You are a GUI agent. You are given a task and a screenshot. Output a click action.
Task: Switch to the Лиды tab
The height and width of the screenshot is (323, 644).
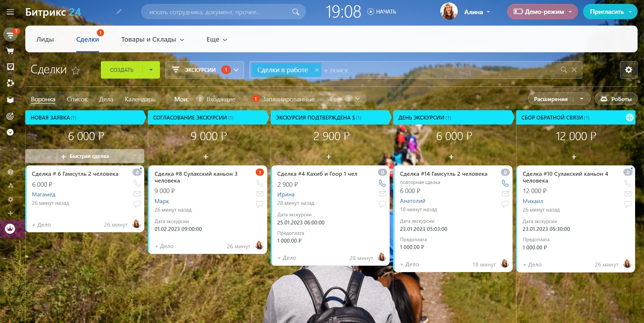(x=45, y=39)
